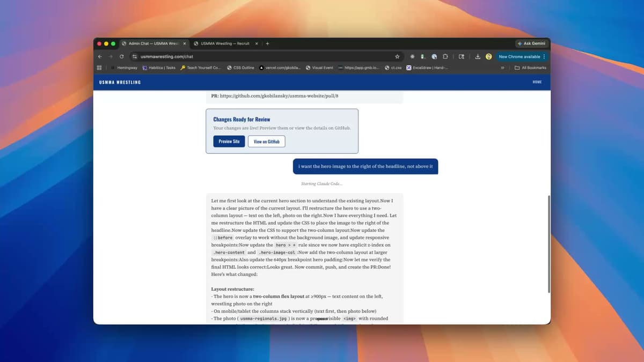The height and width of the screenshot is (362, 644).
Task: Click the reload page icon
Action: pos(122,56)
